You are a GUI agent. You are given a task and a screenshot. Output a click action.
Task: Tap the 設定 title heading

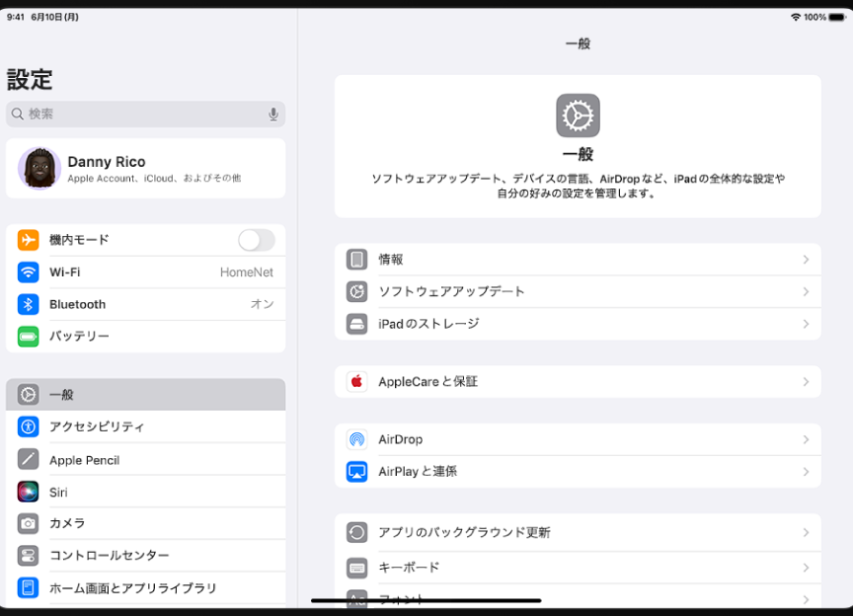pyautogui.click(x=30, y=79)
